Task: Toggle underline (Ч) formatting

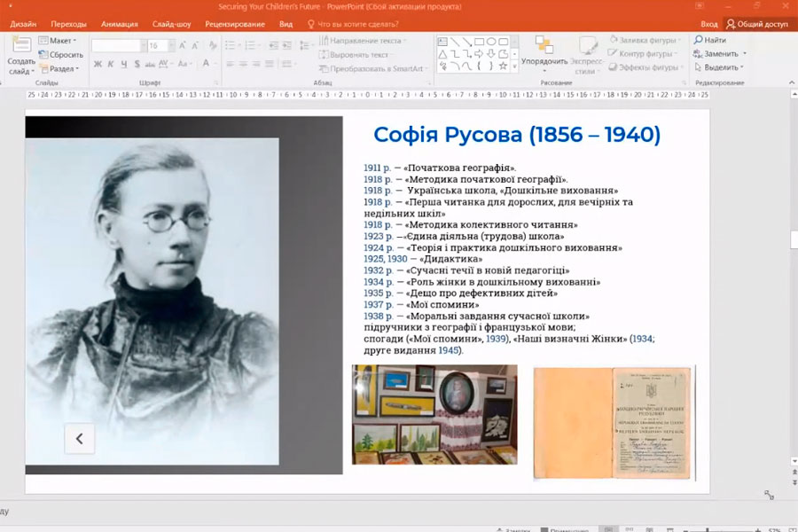Action: pyautogui.click(x=124, y=64)
